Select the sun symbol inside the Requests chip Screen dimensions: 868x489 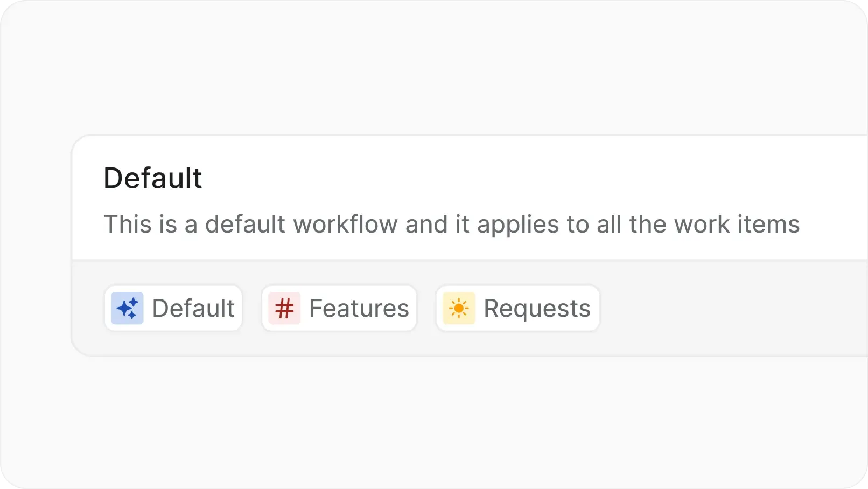coord(459,308)
